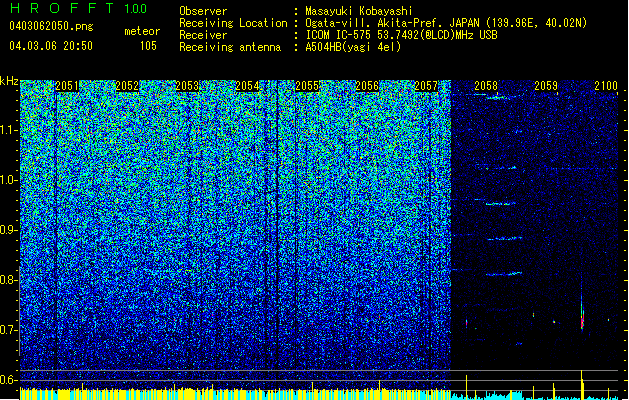The image size is (629, 400).
Task: Click the 2053 time marker
Action: pyautogui.click(x=187, y=86)
